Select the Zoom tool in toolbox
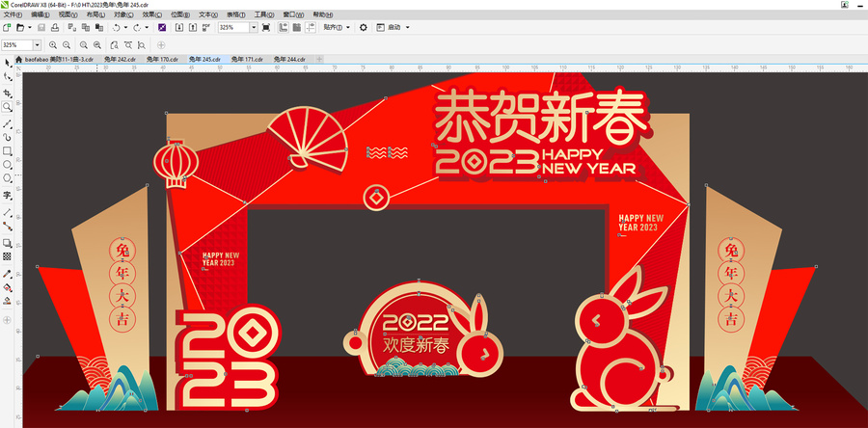 click(x=7, y=106)
